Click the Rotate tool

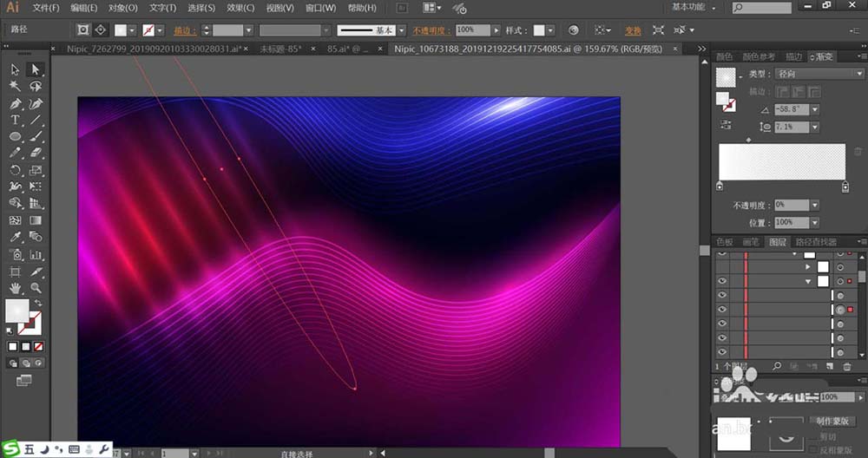[x=16, y=170]
